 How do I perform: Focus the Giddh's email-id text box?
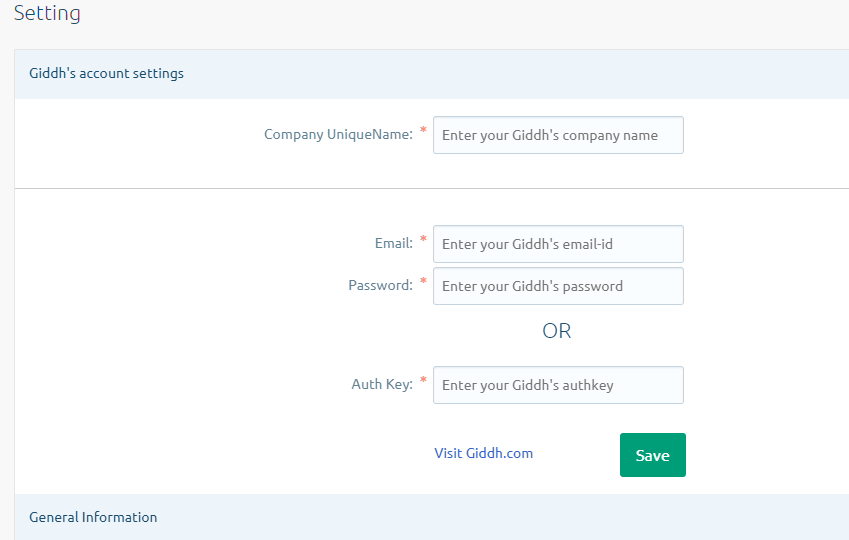(x=558, y=244)
